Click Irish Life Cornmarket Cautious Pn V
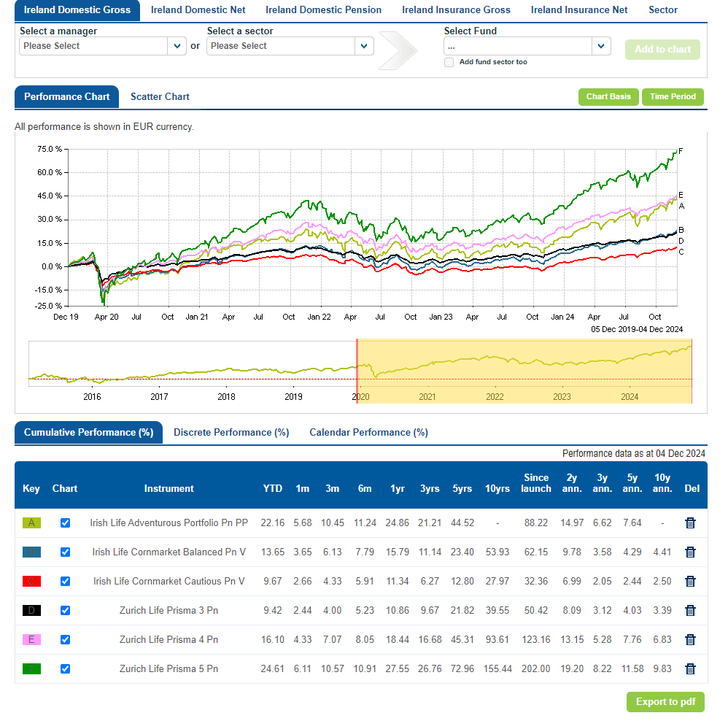Viewport: 728px width, 721px height. pyautogui.click(x=169, y=581)
